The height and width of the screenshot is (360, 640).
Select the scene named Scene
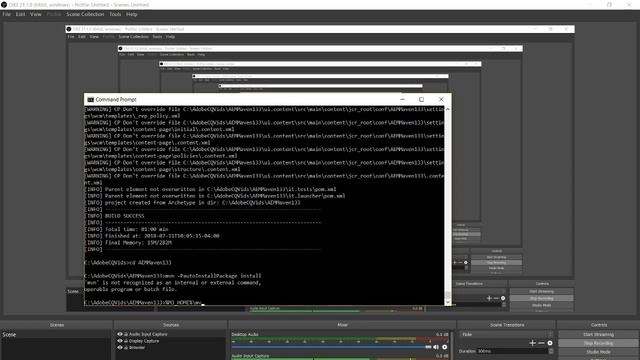(56, 335)
